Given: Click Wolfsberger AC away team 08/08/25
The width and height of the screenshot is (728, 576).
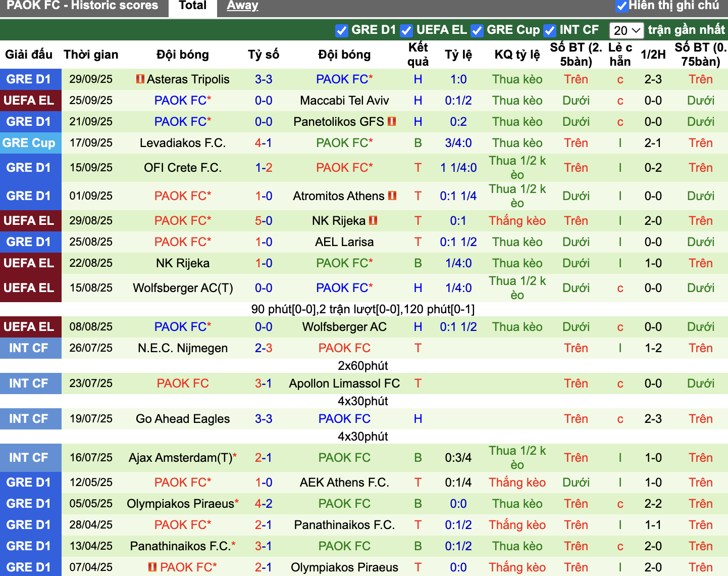Looking at the screenshot, I should pos(344,327).
